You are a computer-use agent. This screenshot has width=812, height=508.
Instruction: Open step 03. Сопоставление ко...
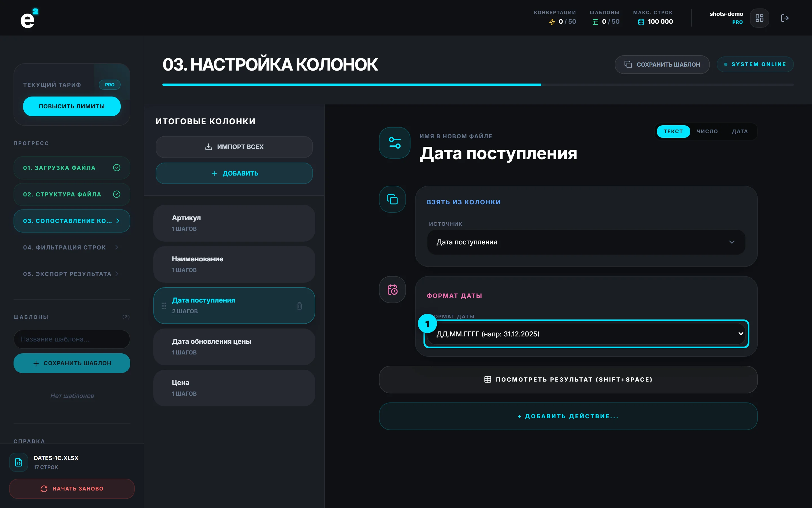click(x=71, y=221)
